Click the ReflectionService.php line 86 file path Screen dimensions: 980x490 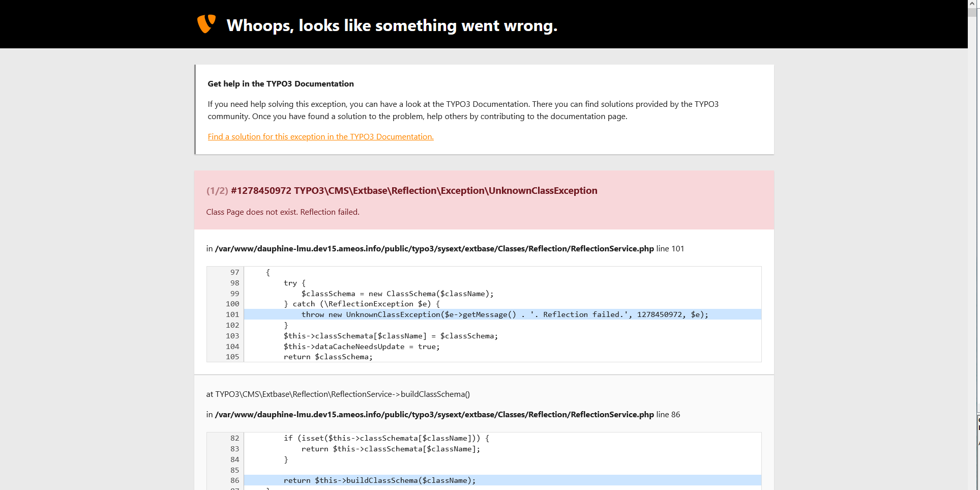434,414
